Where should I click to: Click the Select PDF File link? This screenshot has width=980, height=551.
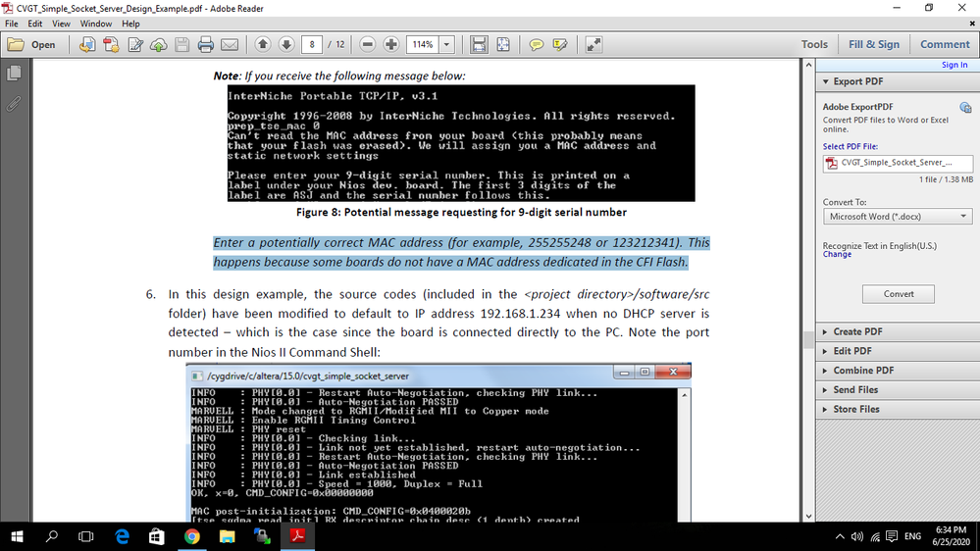point(850,146)
